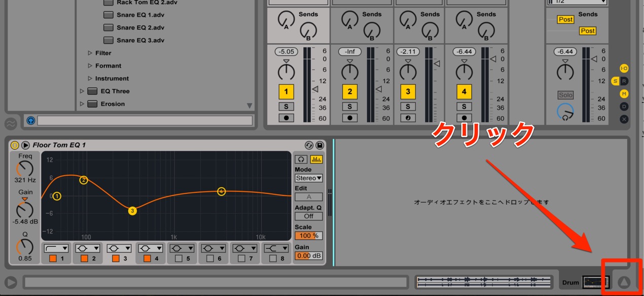The image size is (644, 296).
Task: Click the upper Post button on master sends
Action: (565, 19)
